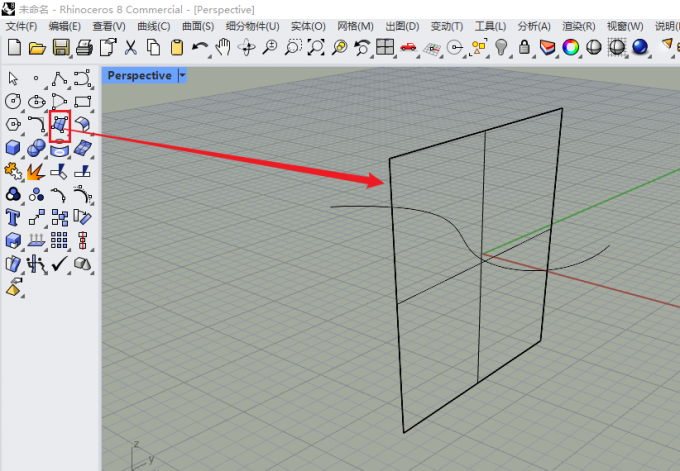Create a new file with the blank page icon
This screenshot has width=680, height=471.
coord(15,47)
